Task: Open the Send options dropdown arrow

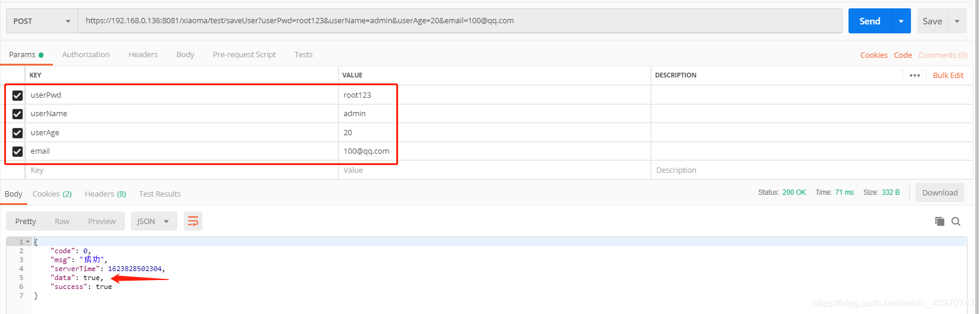Action: point(901,21)
